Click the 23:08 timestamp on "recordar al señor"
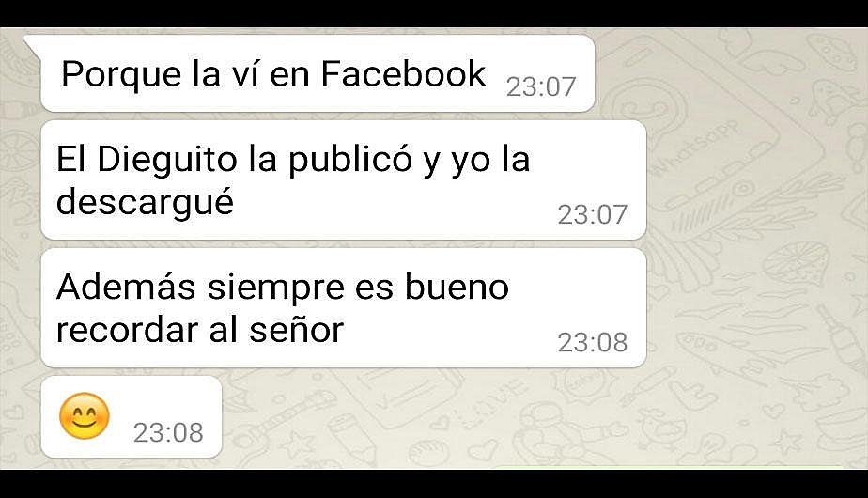868x498 pixels. 593,342
